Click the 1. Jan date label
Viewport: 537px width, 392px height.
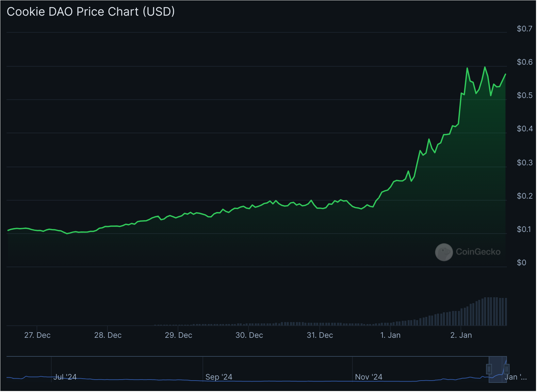tap(390, 335)
